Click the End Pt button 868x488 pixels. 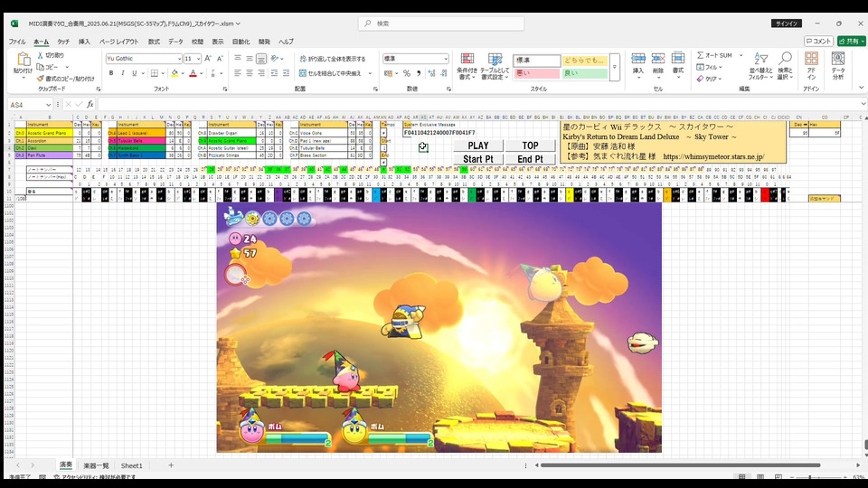531,159
